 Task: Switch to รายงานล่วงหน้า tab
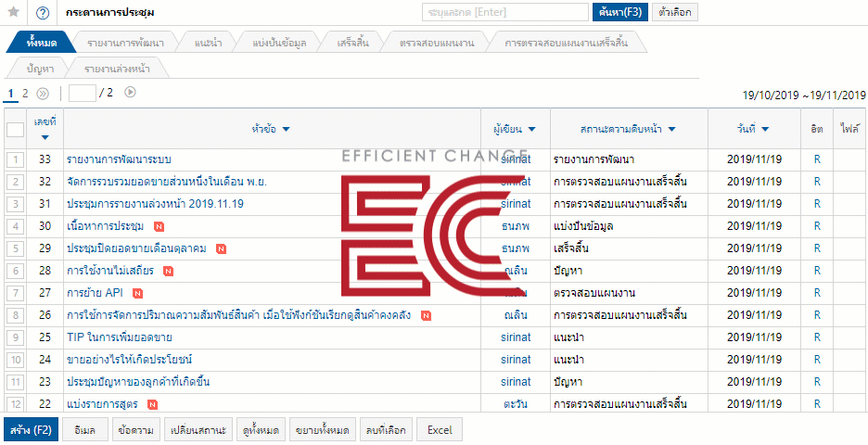point(117,70)
